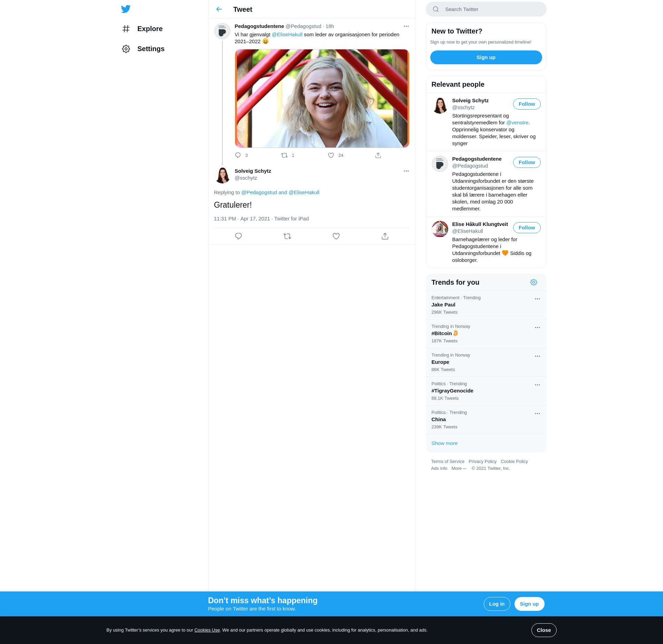The height and width of the screenshot is (644, 663).
Task: Reply to the Gratulerer! tweet
Action: pyautogui.click(x=238, y=236)
